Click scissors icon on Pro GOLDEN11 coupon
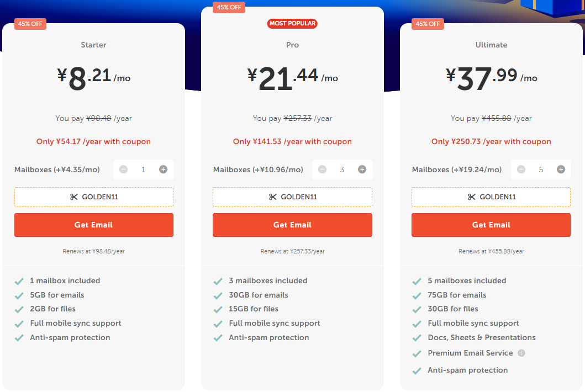The width and height of the screenshot is (585, 392). [x=273, y=197]
